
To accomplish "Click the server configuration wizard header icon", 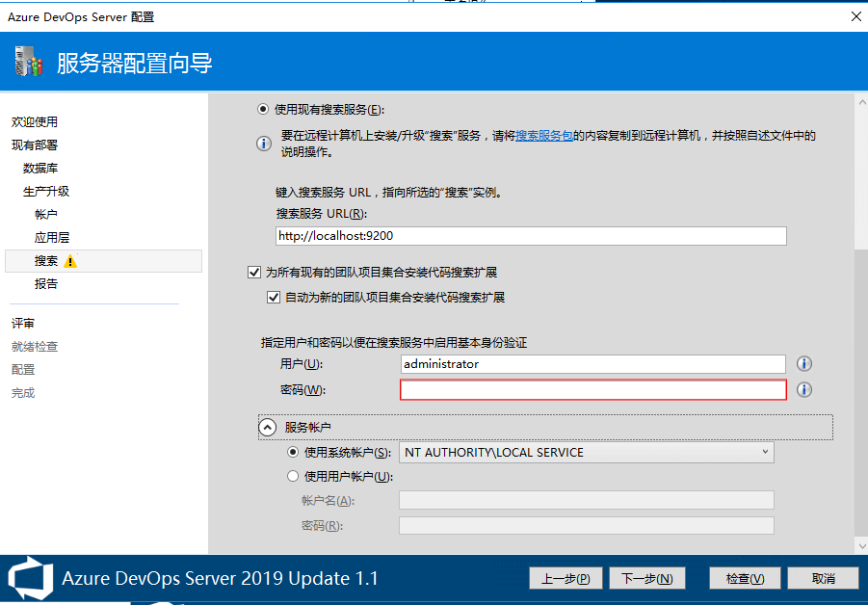I will point(29,64).
